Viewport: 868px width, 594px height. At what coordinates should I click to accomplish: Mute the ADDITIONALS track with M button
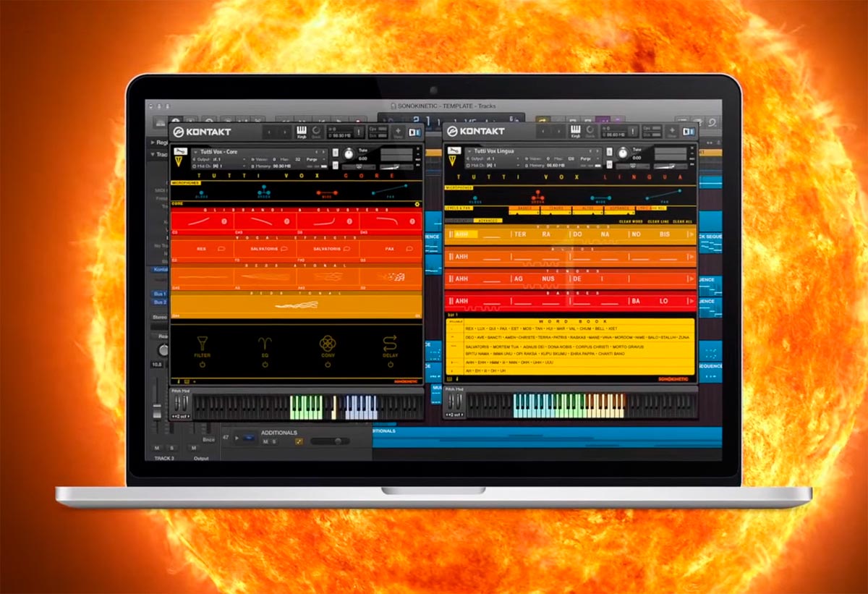[265, 441]
